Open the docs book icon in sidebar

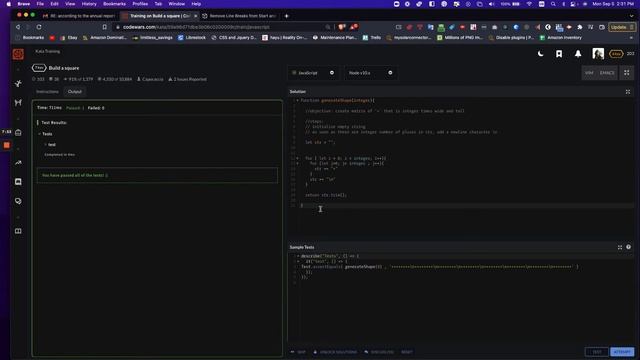[18, 231]
